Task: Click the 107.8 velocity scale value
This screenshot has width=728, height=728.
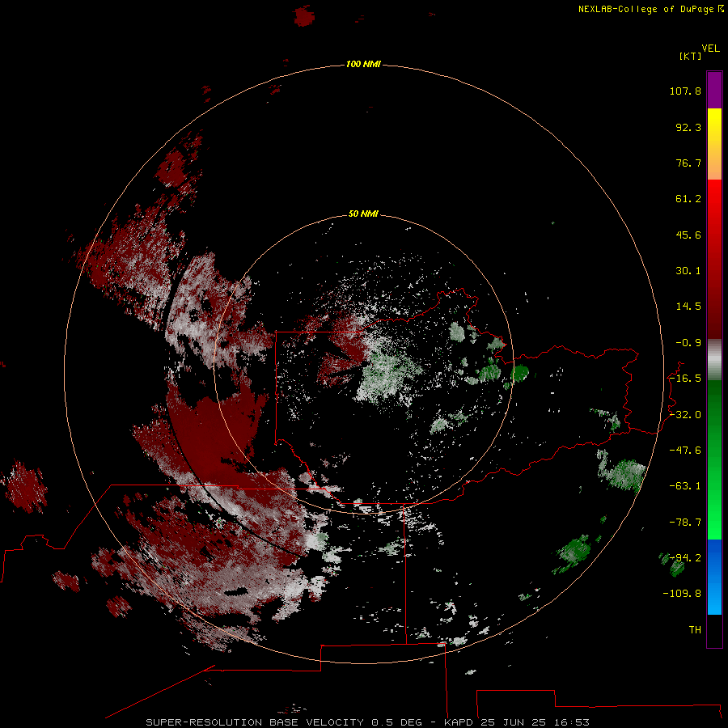Action: (685, 91)
